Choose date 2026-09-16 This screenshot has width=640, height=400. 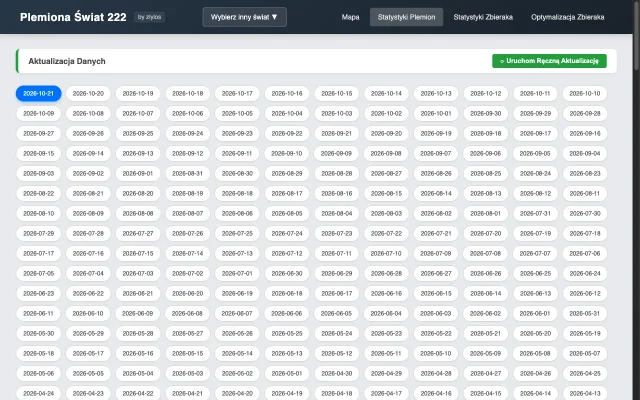(585, 133)
